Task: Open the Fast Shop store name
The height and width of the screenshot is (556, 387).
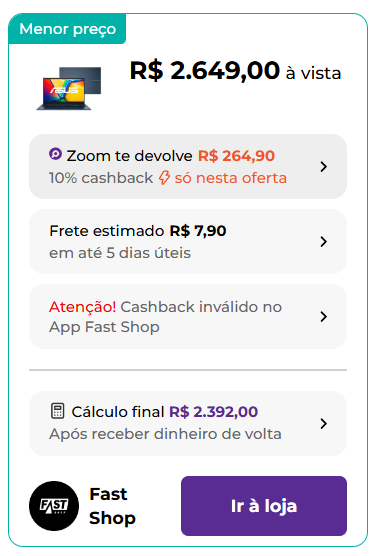Action: [112, 506]
